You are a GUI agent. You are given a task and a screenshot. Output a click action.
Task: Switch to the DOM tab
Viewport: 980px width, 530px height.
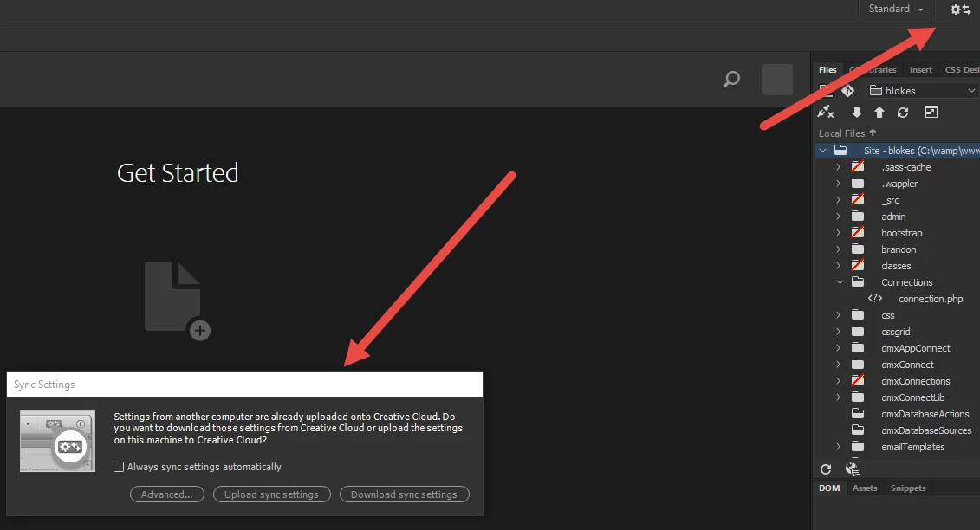point(829,488)
